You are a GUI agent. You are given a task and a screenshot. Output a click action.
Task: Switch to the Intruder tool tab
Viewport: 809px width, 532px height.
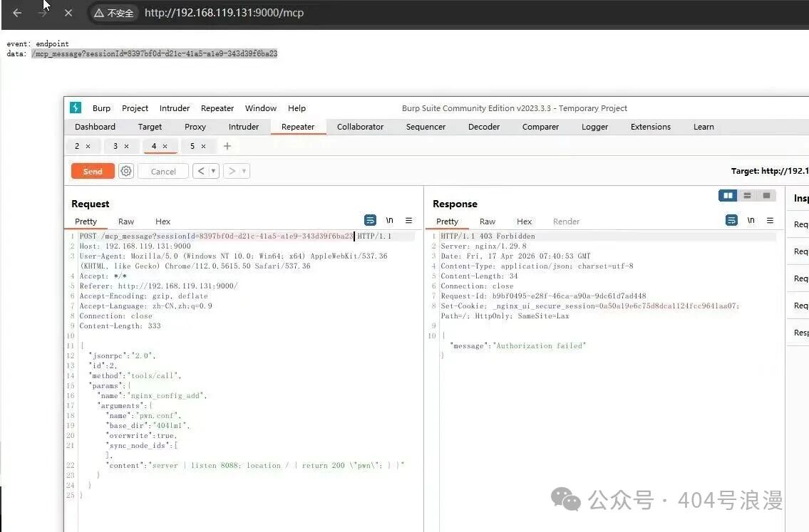point(244,127)
